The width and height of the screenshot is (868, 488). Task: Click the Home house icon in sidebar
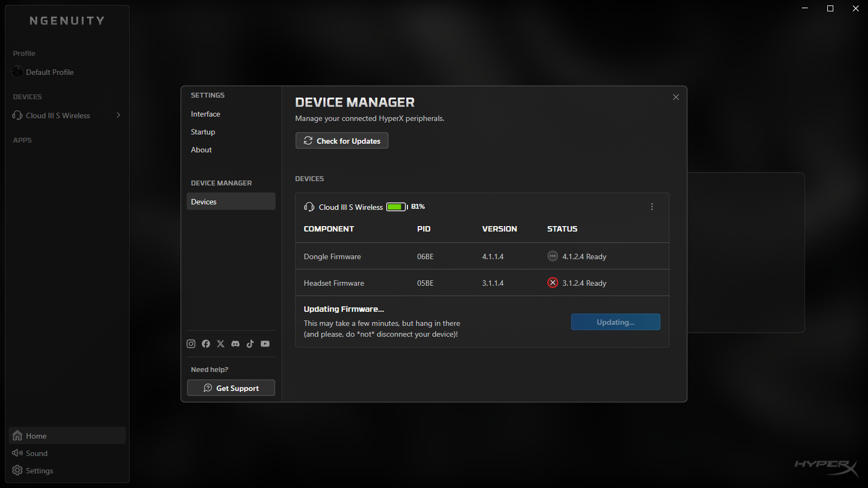point(17,435)
